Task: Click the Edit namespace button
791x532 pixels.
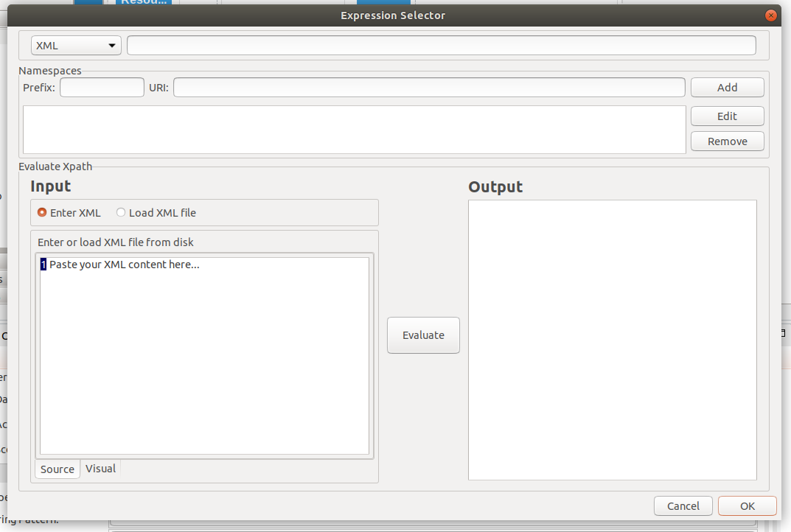Action: [727, 116]
